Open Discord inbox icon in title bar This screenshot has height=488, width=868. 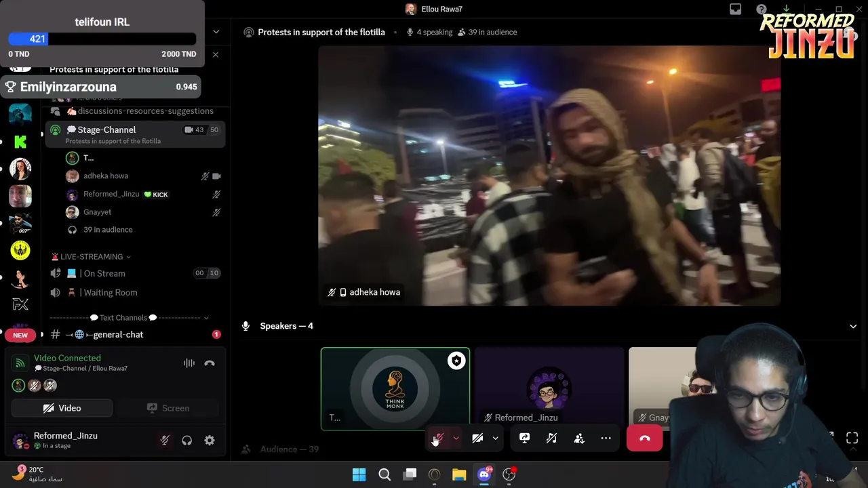tap(736, 9)
